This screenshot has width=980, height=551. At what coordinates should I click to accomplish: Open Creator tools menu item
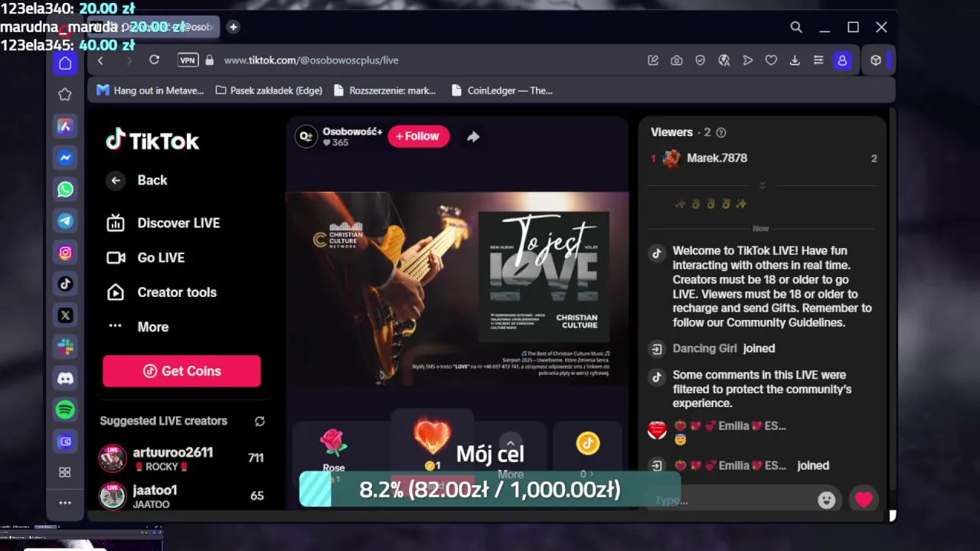[162, 292]
